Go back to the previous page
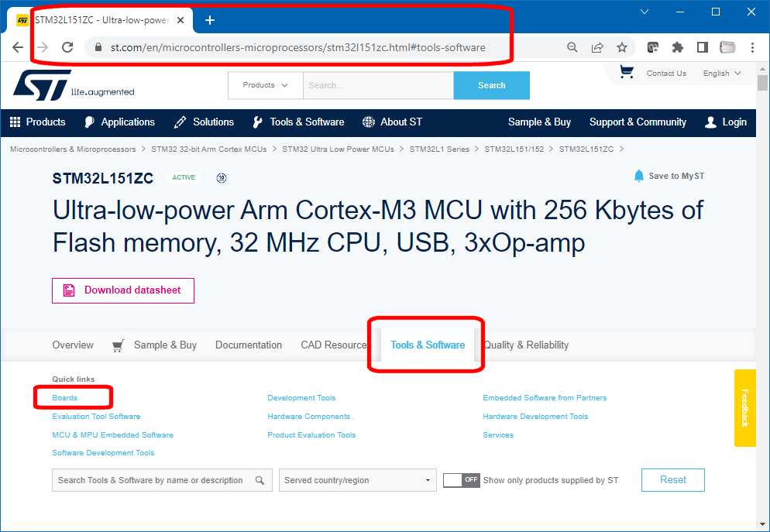Screen dimensions: 770x532 pos(18,47)
